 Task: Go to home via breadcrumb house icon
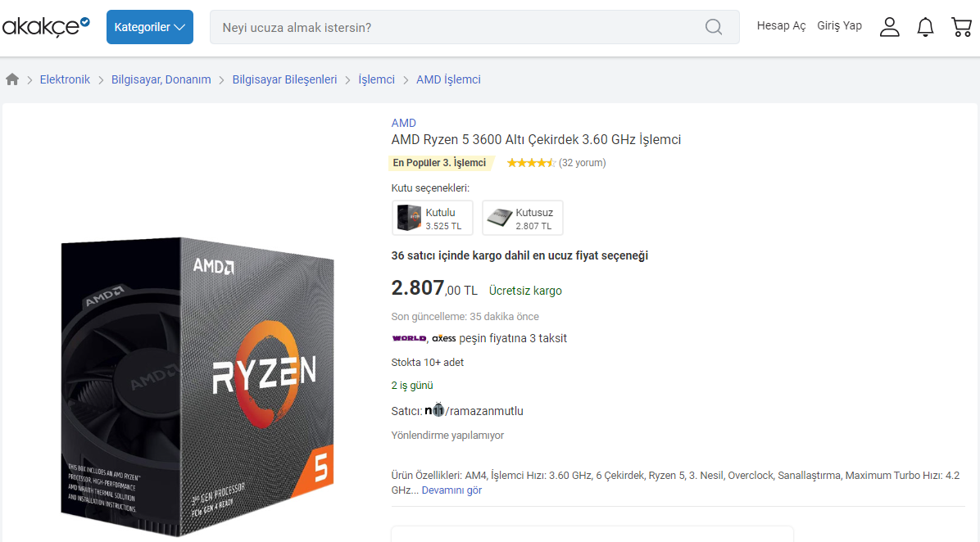point(11,79)
